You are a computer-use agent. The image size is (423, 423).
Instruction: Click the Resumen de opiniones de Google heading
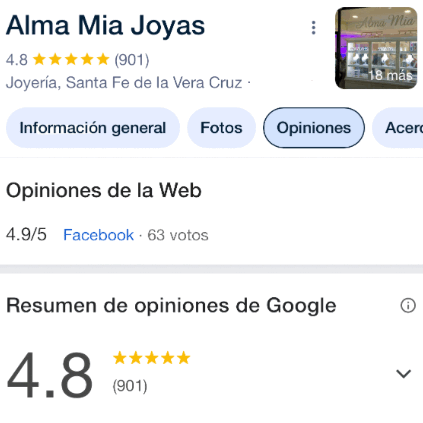pyautogui.click(x=171, y=306)
